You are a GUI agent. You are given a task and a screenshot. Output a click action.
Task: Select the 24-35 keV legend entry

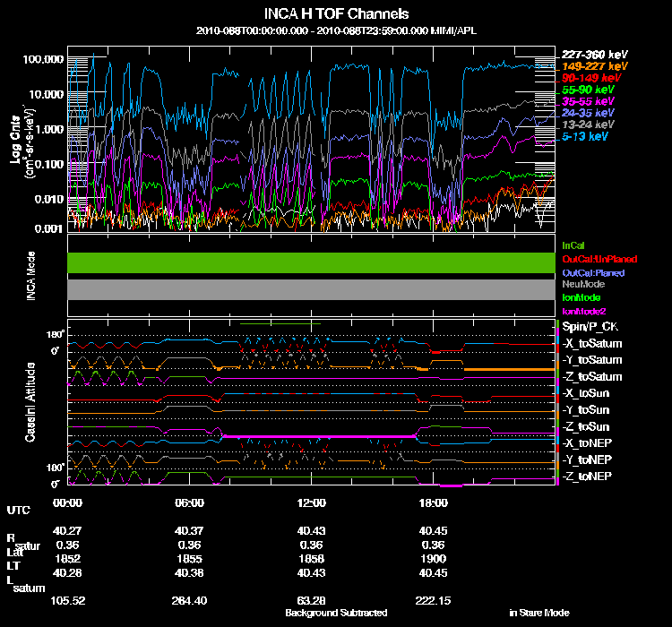pos(588,113)
